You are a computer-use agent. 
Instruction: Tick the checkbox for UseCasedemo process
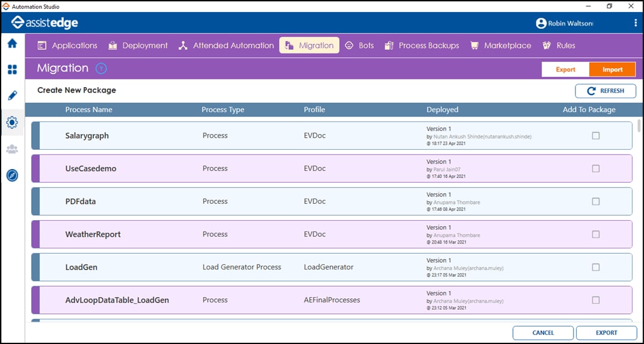[596, 169]
